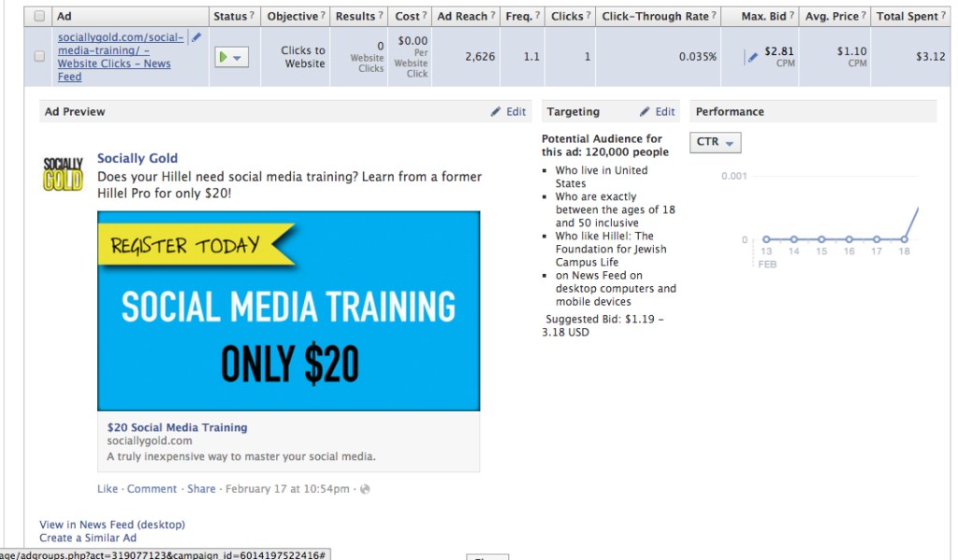Select the Feb 17 point on CTR chart
The width and height of the screenshot is (958, 560).
coord(877,239)
